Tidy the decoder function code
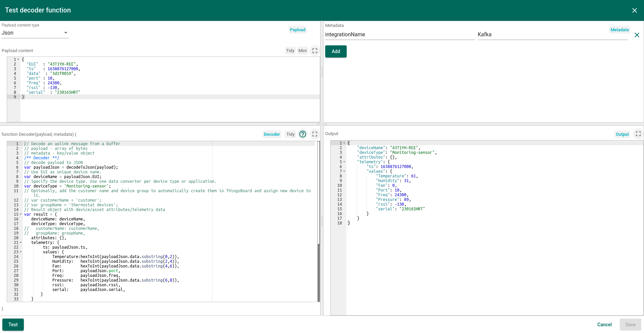 (x=290, y=134)
